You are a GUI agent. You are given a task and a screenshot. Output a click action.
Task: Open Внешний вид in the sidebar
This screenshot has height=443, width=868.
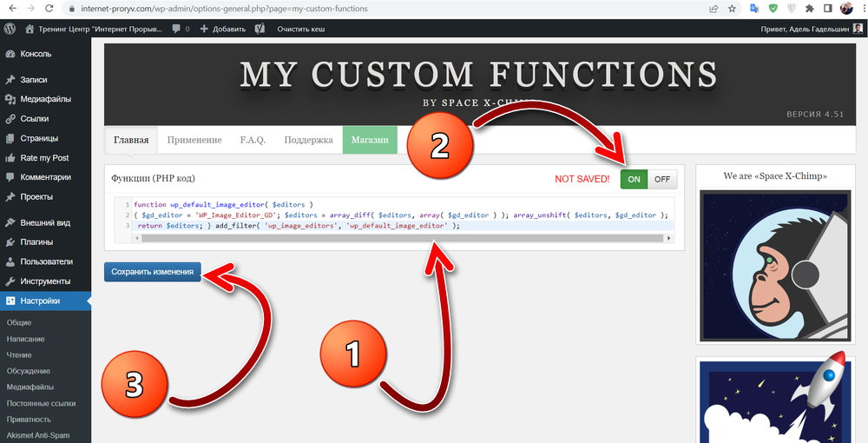coord(45,222)
